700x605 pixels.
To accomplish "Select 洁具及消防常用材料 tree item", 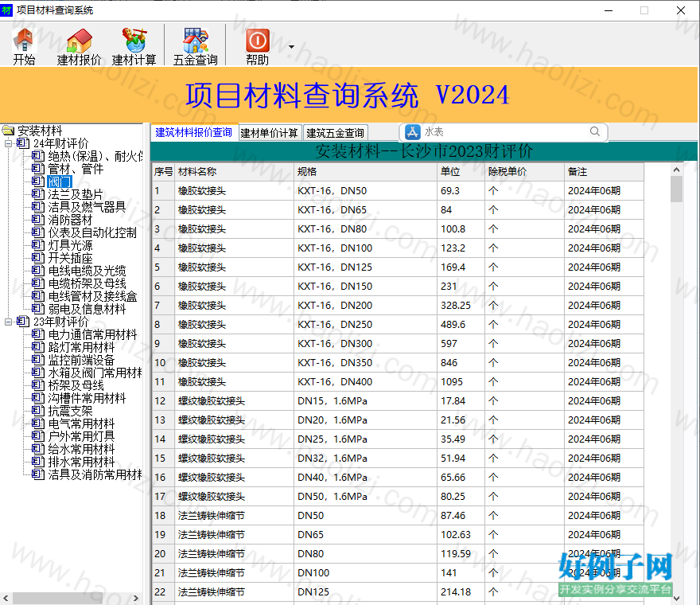I will click(95, 474).
